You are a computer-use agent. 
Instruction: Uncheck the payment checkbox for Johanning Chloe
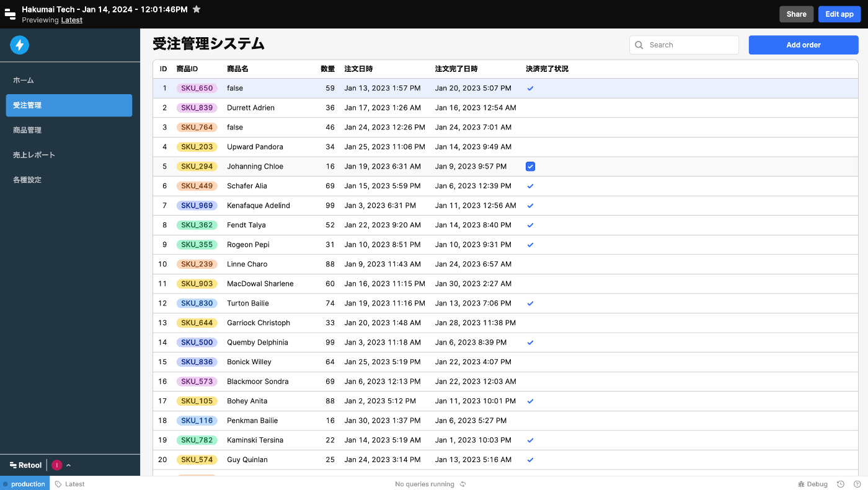click(530, 166)
